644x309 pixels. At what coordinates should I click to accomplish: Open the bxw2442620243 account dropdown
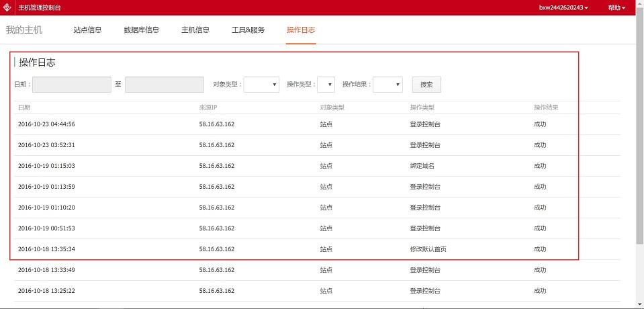pos(563,8)
